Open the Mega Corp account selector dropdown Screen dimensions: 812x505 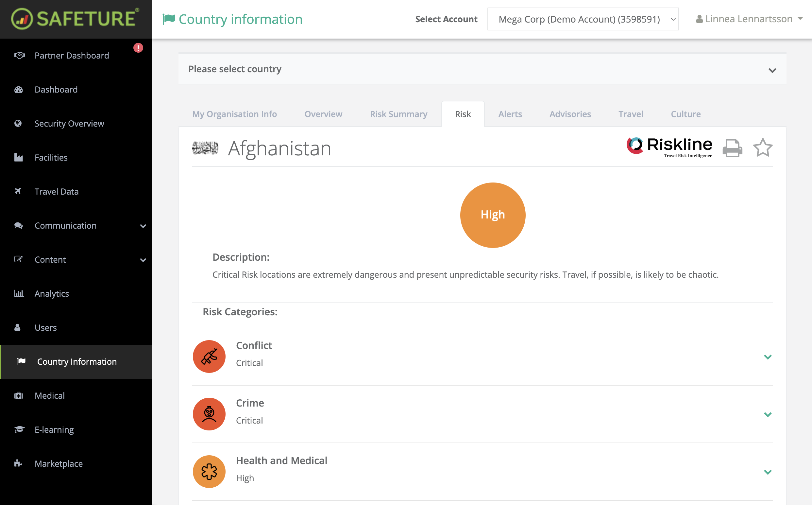[583, 19]
